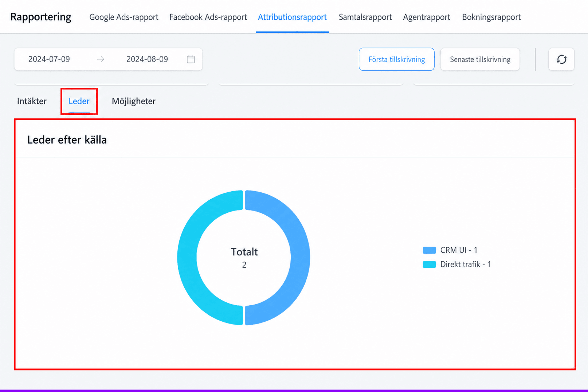588x392 pixels.
Task: Go to the Samtalsrapport tab
Action: click(x=365, y=17)
